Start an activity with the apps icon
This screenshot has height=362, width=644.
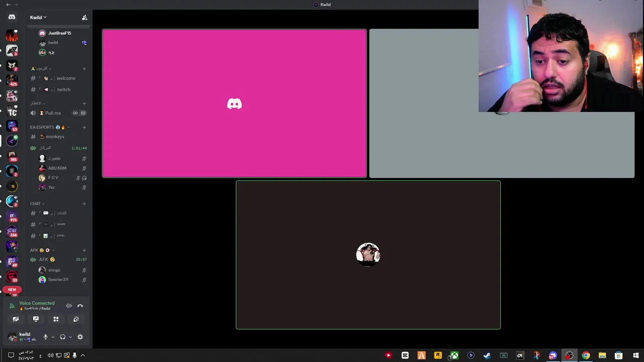pyautogui.click(x=56, y=319)
